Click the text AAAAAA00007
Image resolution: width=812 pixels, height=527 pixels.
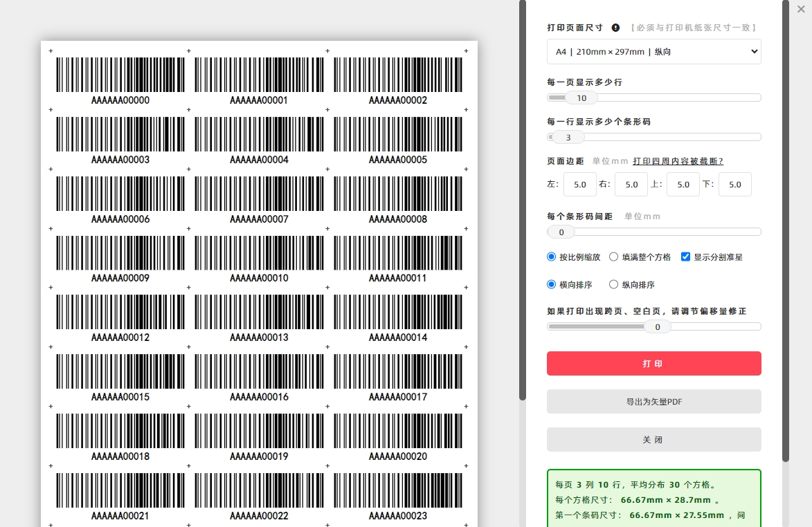coord(259,219)
